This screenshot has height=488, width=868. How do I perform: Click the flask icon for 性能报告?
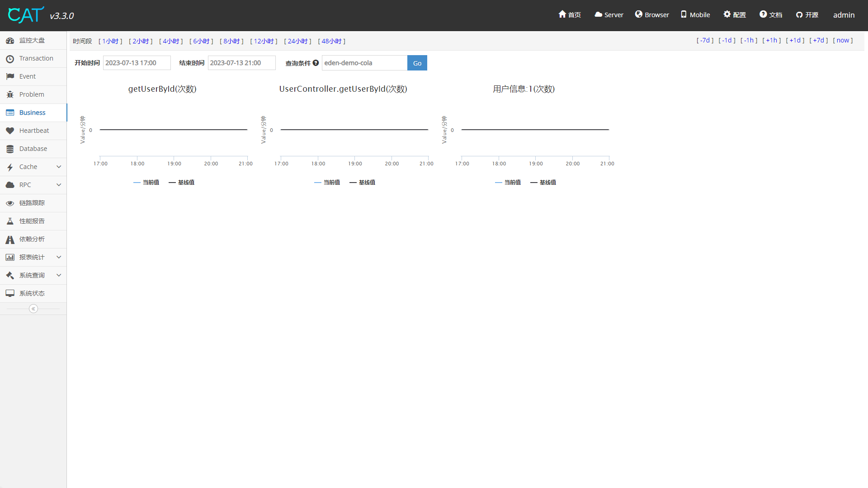click(10, 221)
